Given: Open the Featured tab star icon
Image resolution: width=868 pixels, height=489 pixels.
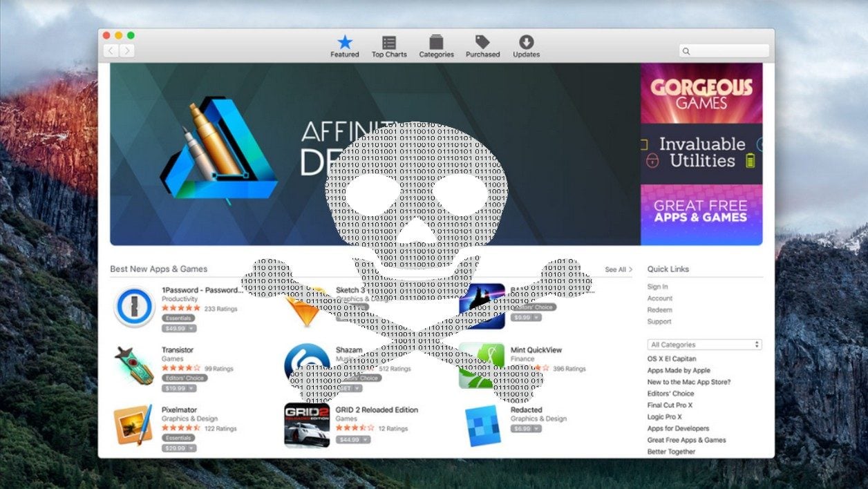Looking at the screenshot, I should 344,42.
